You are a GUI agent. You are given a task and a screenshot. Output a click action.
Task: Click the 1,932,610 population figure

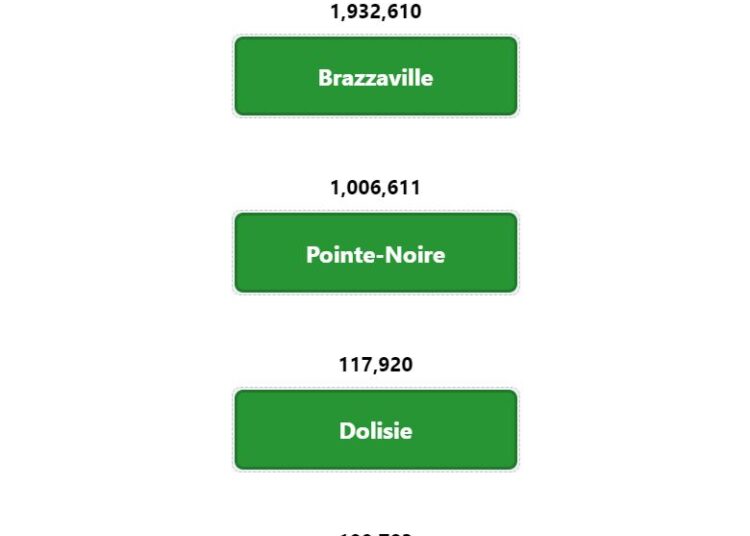tap(375, 11)
